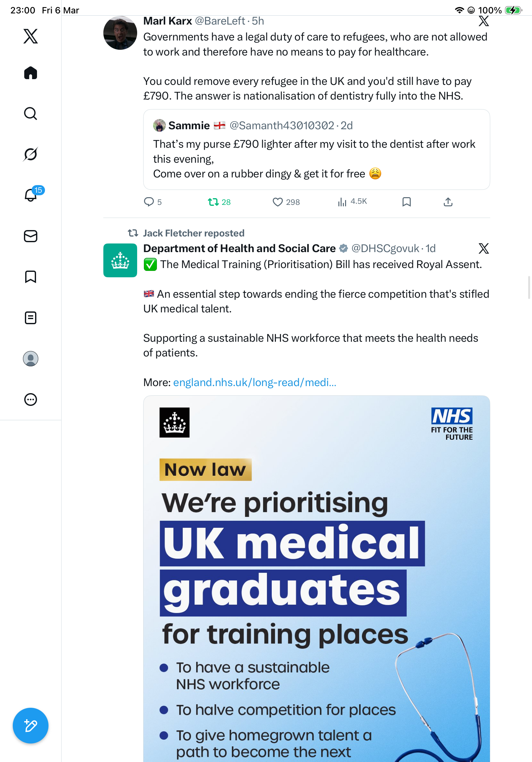Open Bookmarks from the sidebar
This screenshot has height=762, width=532.
31,276
